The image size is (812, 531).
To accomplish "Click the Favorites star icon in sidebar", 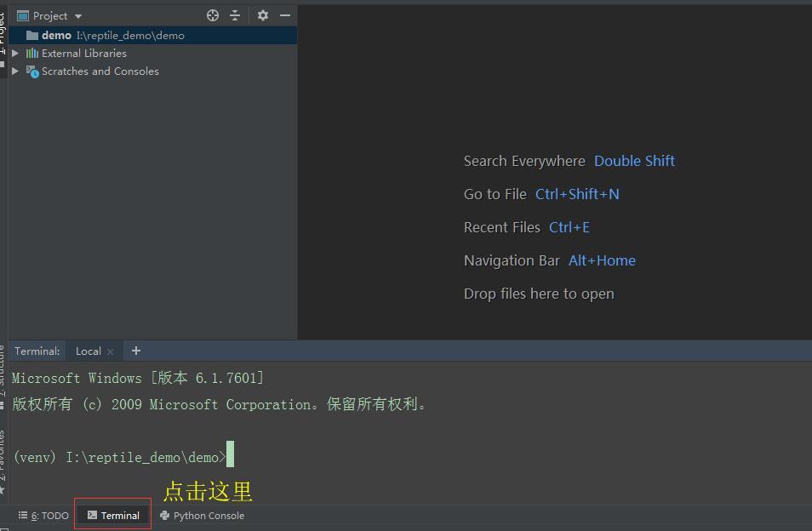I will (x=2, y=490).
